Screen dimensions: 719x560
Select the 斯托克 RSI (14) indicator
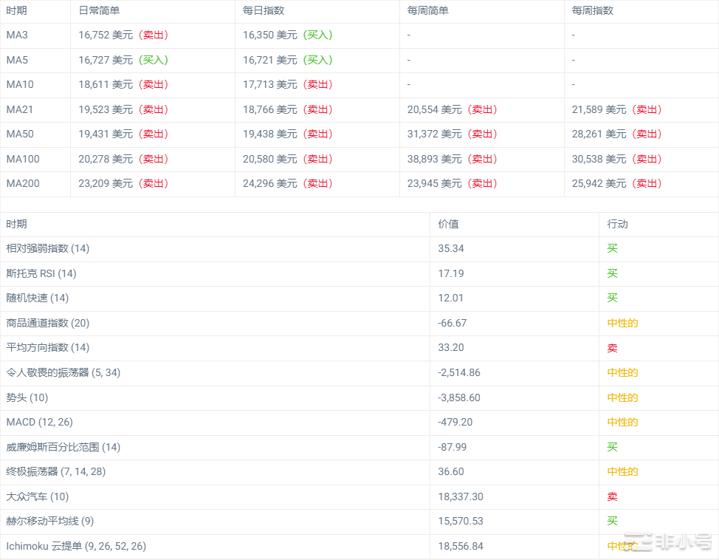(41, 273)
